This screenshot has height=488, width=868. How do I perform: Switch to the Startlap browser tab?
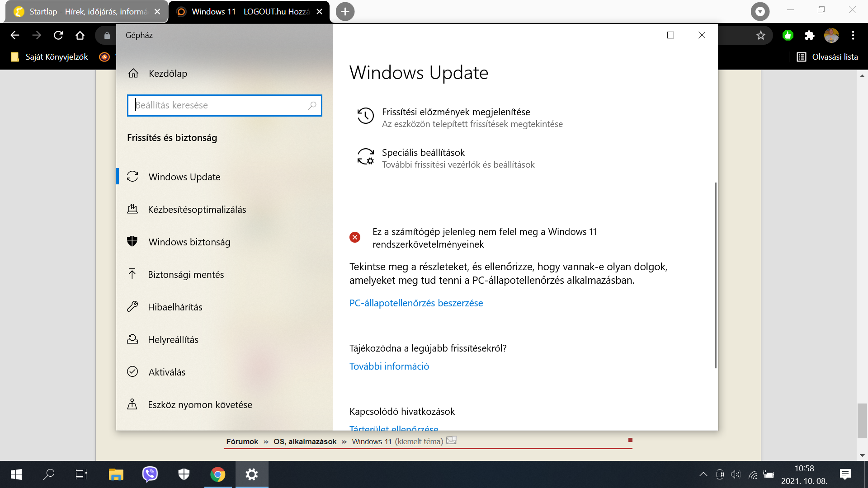pos(86,12)
